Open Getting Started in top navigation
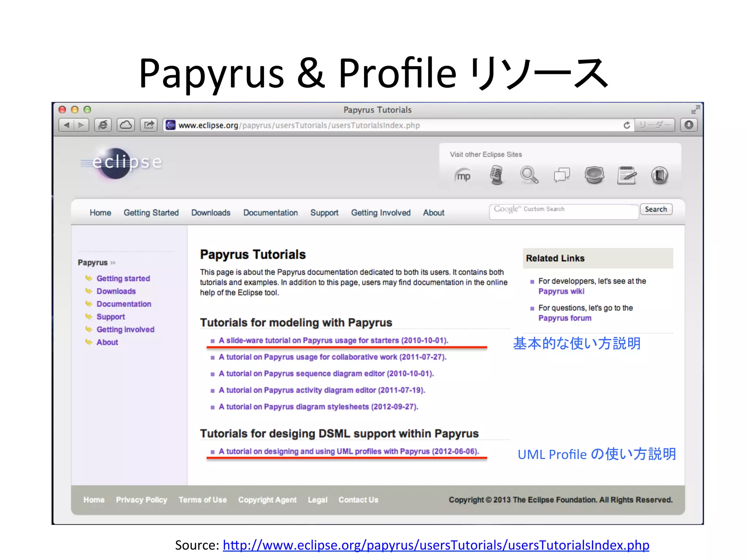Viewport: 747px width, 560px height. point(151,213)
